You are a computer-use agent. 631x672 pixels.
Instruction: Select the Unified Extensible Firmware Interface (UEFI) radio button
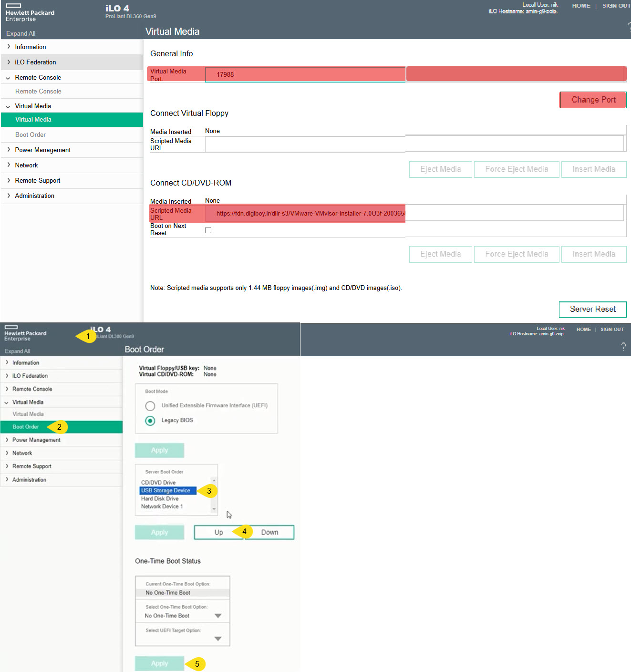[150, 406]
